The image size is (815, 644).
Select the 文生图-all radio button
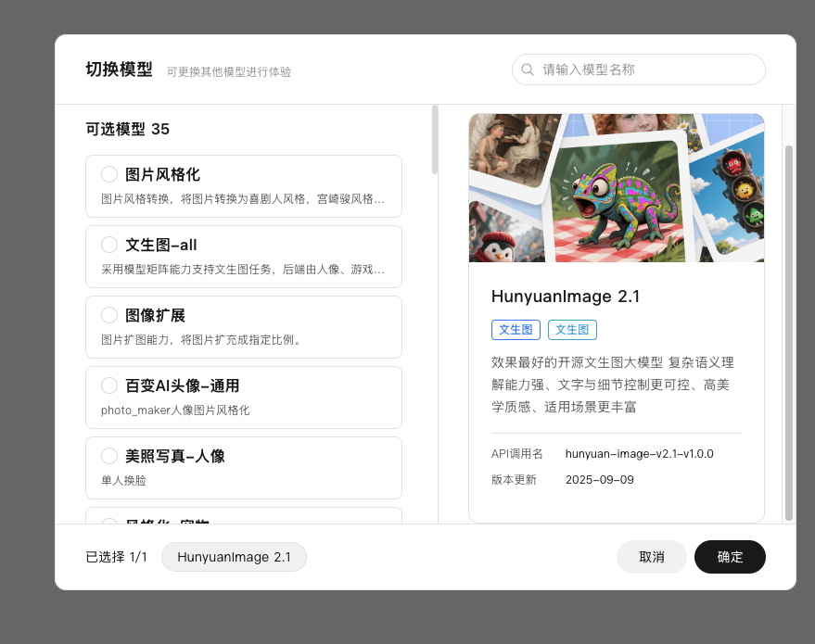tap(109, 245)
